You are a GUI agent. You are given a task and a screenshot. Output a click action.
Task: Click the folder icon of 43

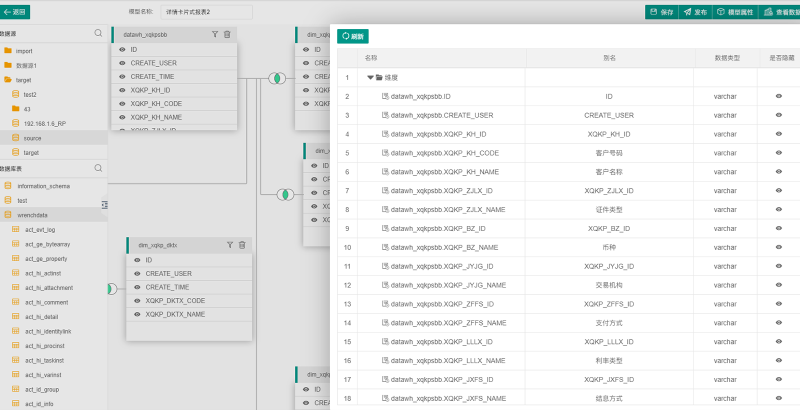15,109
